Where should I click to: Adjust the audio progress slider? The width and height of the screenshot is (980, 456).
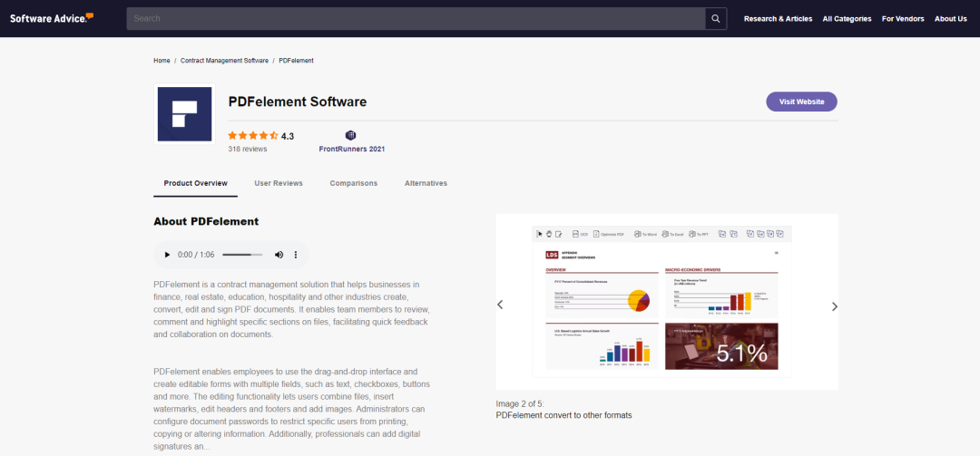point(242,256)
